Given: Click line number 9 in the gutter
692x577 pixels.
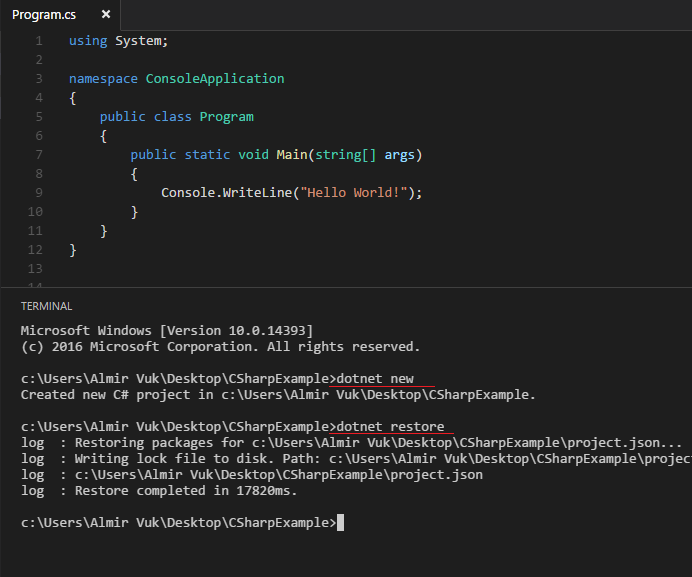Looking at the screenshot, I should click(38, 193).
